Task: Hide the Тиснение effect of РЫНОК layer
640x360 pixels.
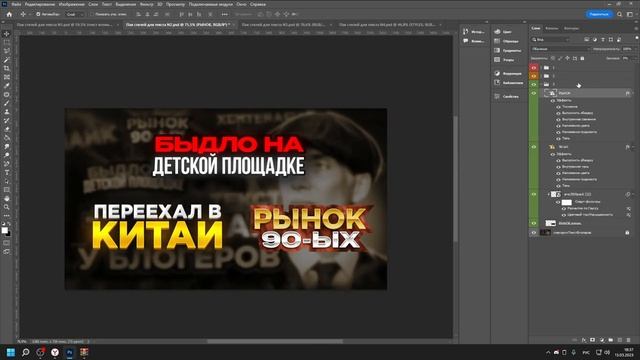Action: (x=558, y=107)
